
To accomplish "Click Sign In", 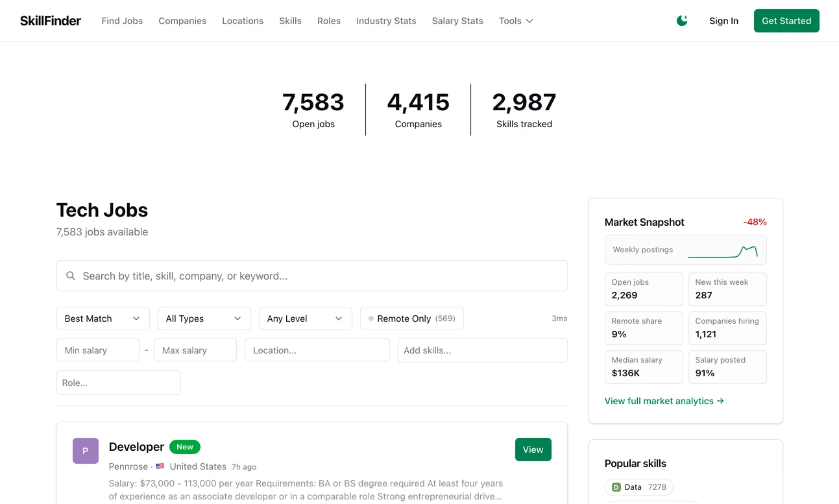I will (x=723, y=21).
